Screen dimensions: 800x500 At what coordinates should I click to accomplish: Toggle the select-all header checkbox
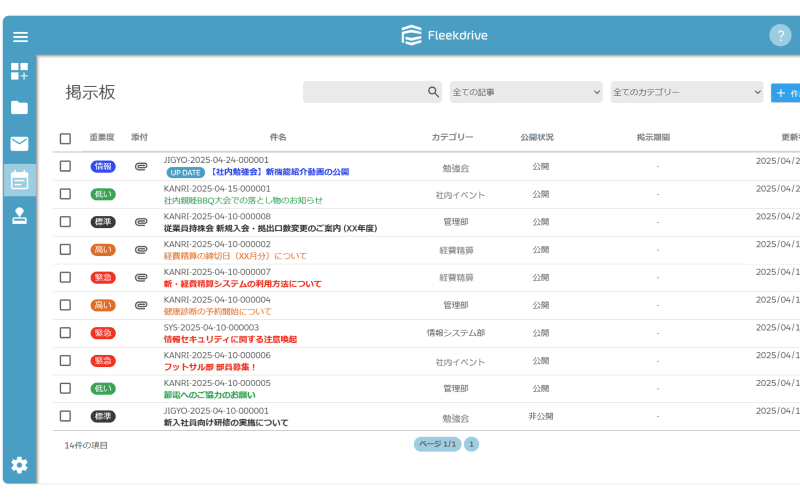[65, 139]
